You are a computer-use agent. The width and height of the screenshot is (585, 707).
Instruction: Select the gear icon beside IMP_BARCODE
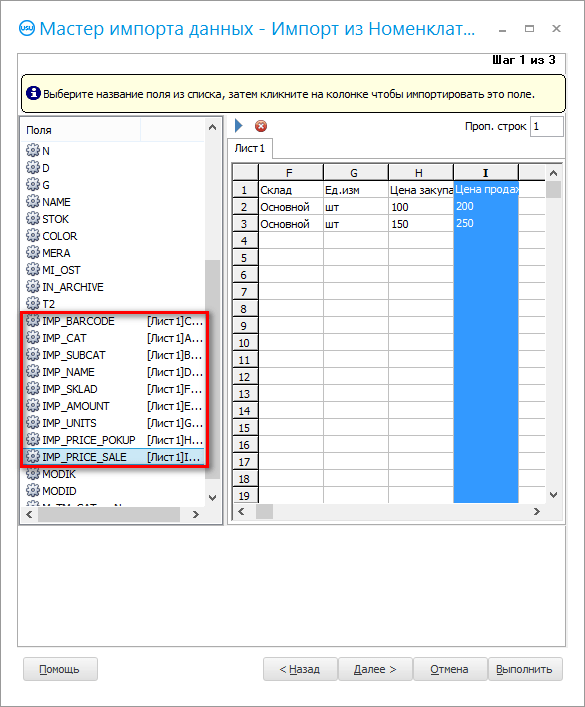pos(32,321)
